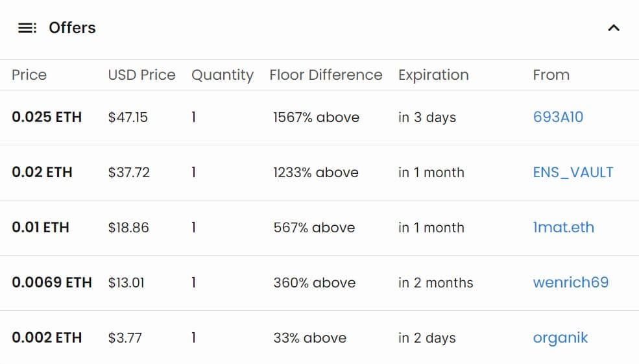Screen dimensions: 639x364
Task: Click the Price column header
Action: pyautogui.click(x=29, y=75)
